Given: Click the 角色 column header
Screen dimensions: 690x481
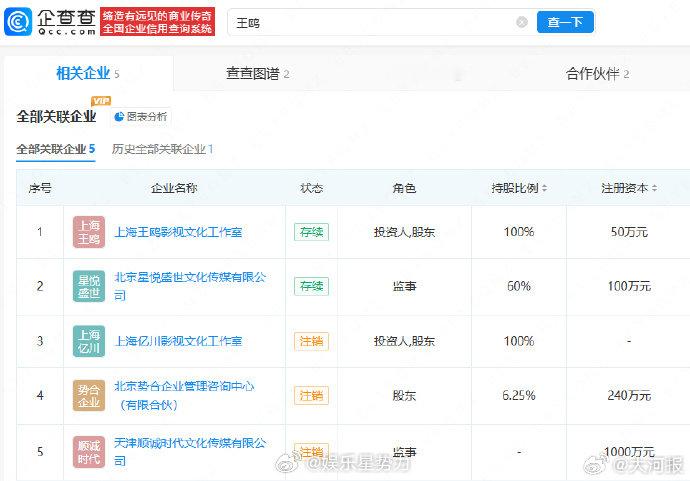Looking at the screenshot, I should click(404, 188).
